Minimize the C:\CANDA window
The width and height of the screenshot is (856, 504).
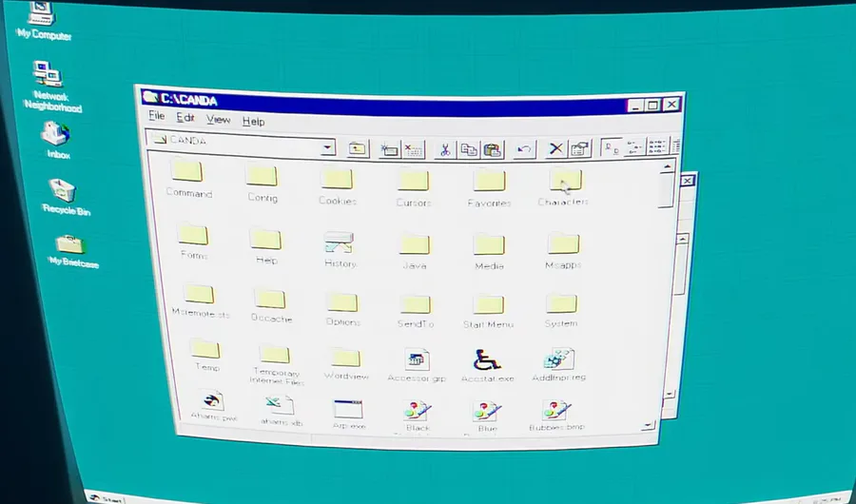(x=635, y=106)
